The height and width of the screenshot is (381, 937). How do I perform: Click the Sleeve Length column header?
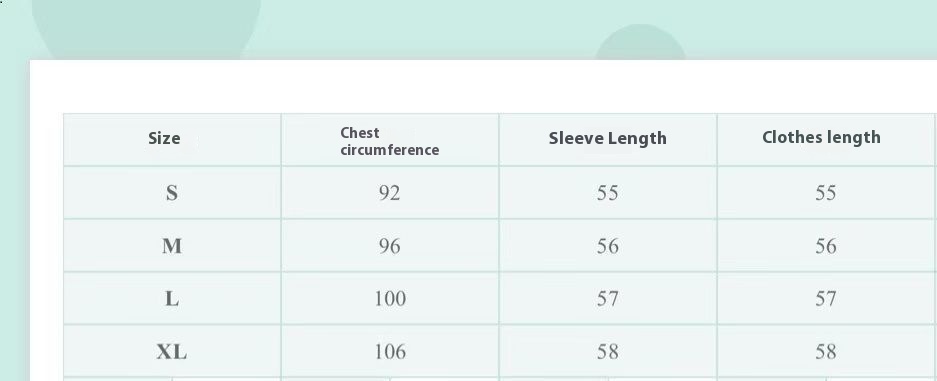(x=607, y=139)
